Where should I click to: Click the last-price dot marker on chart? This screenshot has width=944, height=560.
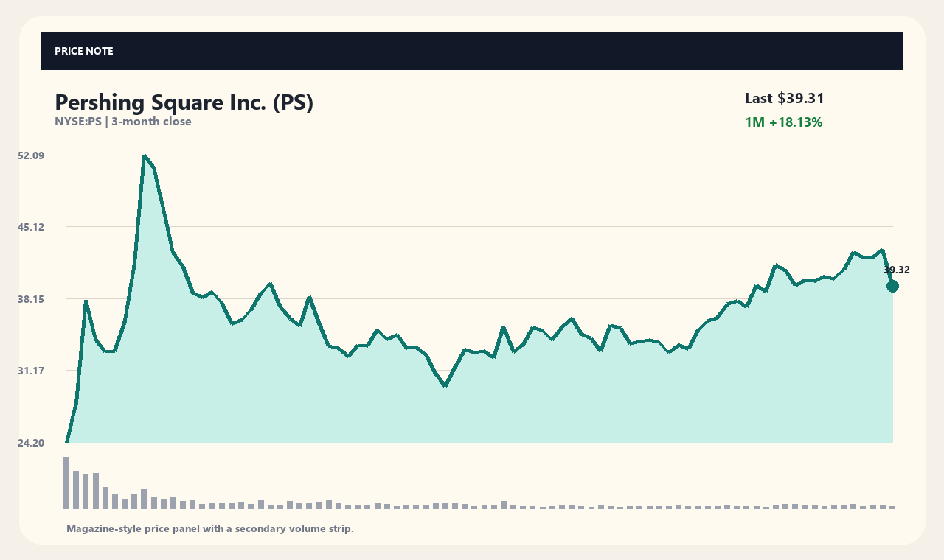click(x=892, y=286)
